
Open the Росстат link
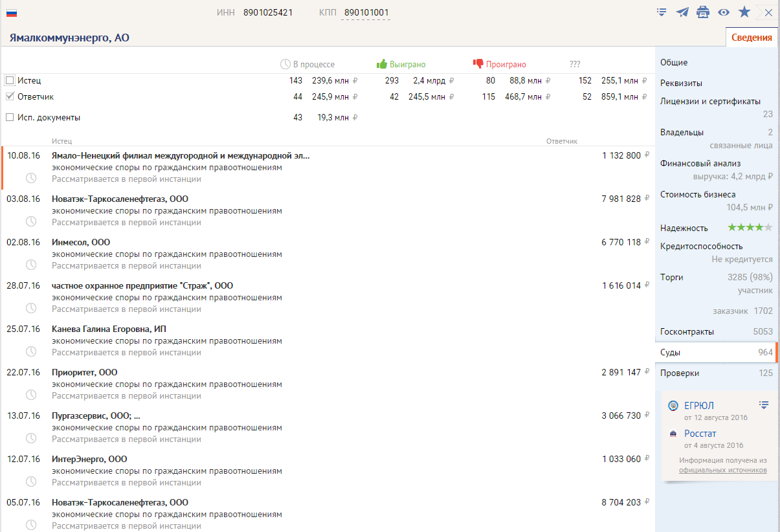(700, 434)
